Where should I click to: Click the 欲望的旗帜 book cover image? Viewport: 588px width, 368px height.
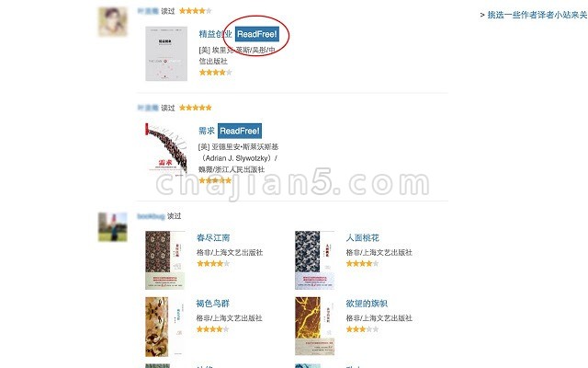314,327
